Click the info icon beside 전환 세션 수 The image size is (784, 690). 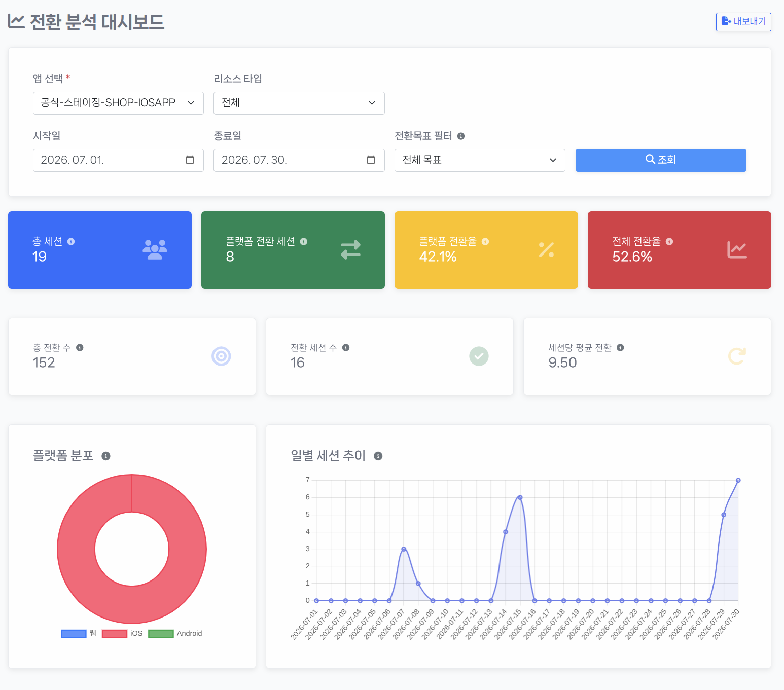click(346, 348)
